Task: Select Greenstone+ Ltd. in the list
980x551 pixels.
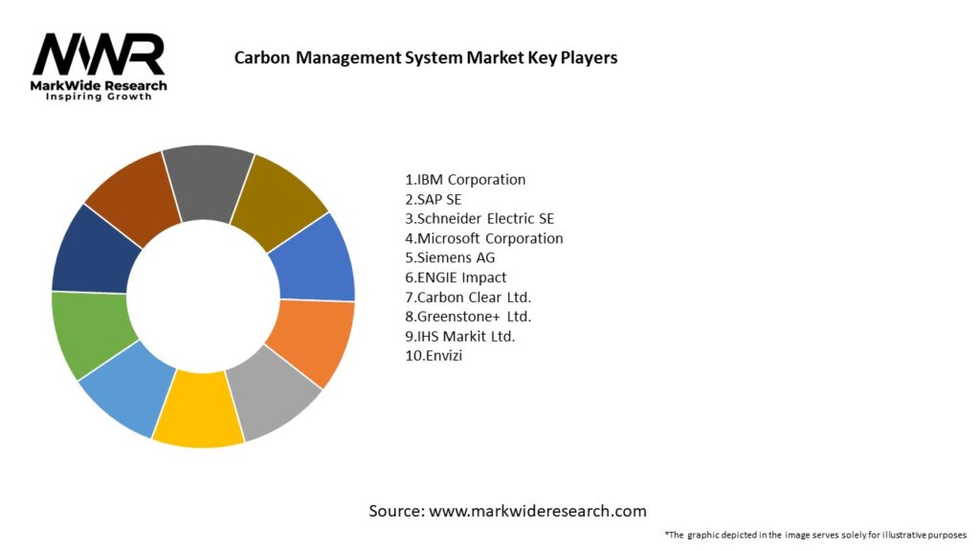Action: pyautogui.click(x=468, y=317)
